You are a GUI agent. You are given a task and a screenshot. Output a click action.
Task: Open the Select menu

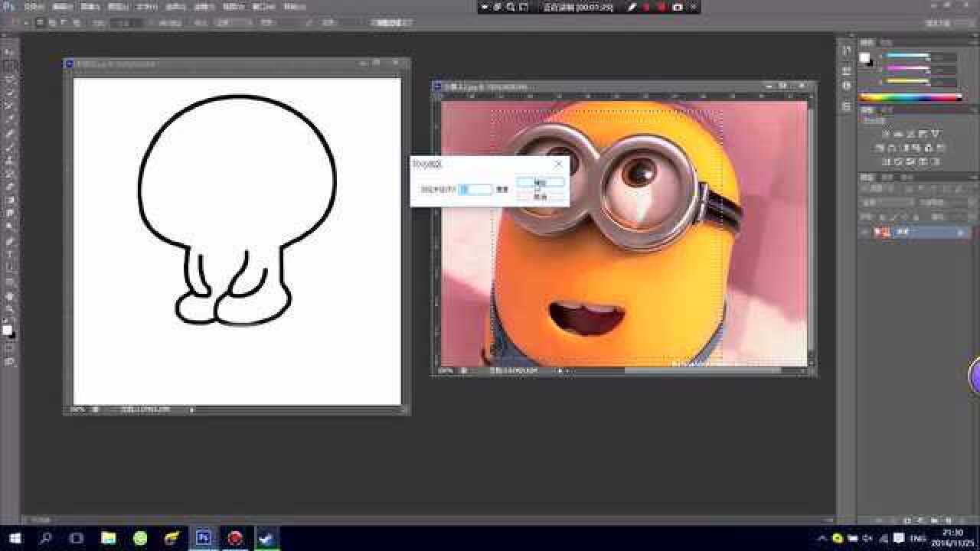tap(175, 6)
